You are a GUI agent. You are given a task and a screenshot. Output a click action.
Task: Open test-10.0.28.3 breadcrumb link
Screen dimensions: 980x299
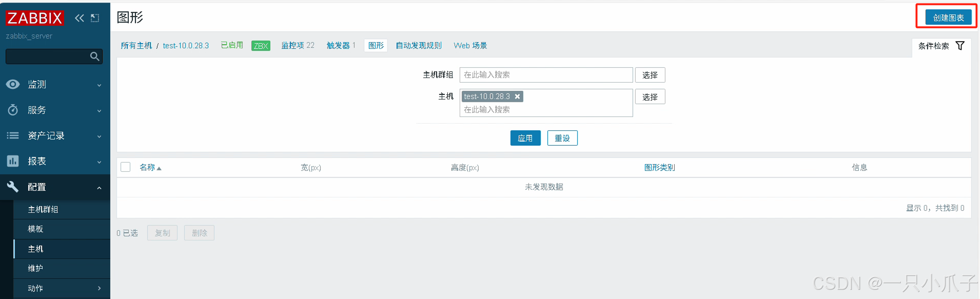click(186, 45)
